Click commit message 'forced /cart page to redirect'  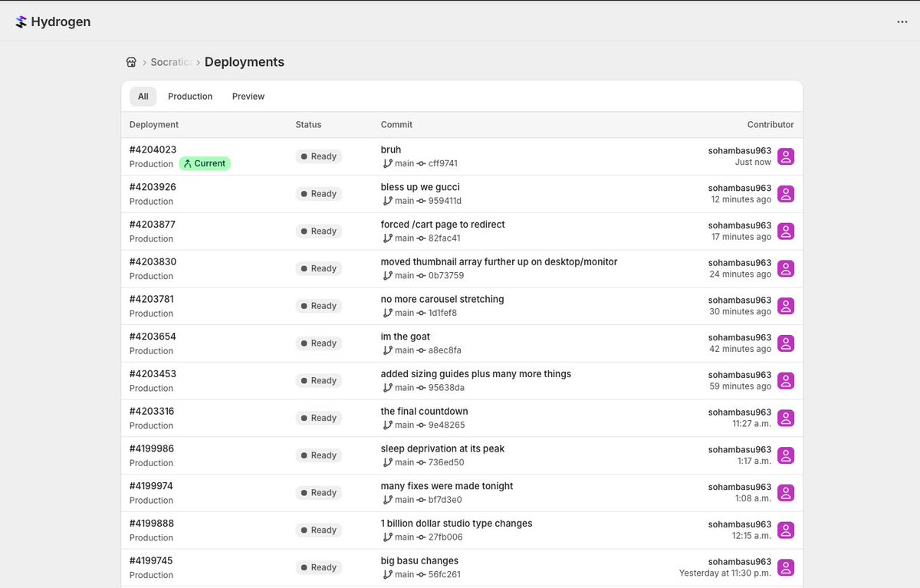[443, 225]
